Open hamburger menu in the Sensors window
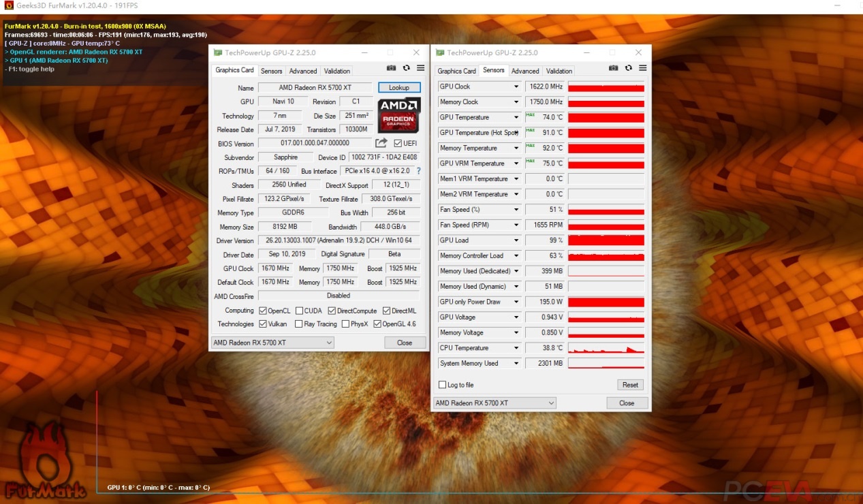This screenshot has width=863, height=504. pos(642,68)
